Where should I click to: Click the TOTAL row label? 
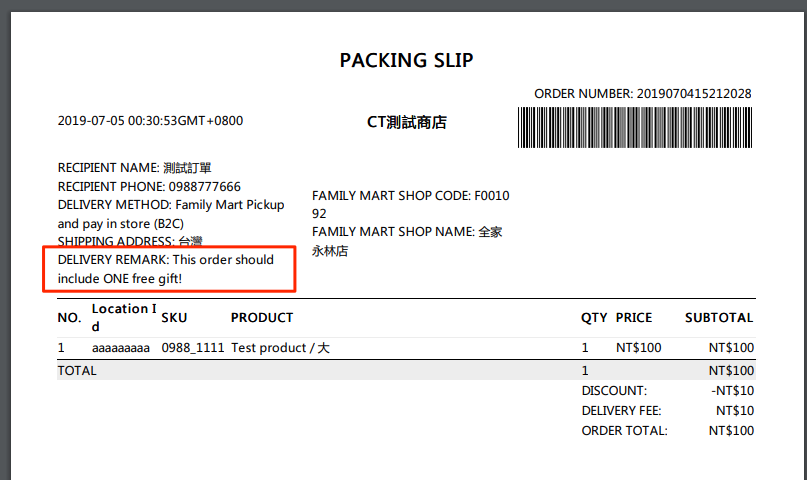[77, 370]
